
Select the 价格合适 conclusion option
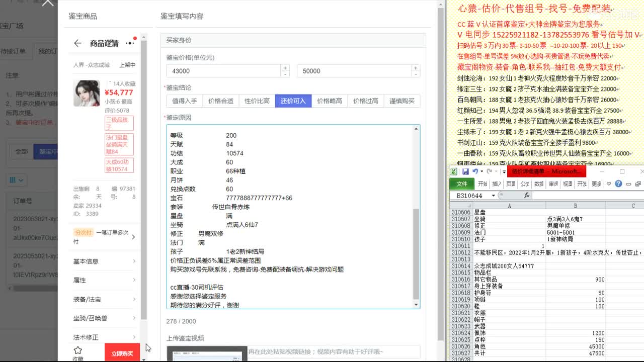point(220,101)
